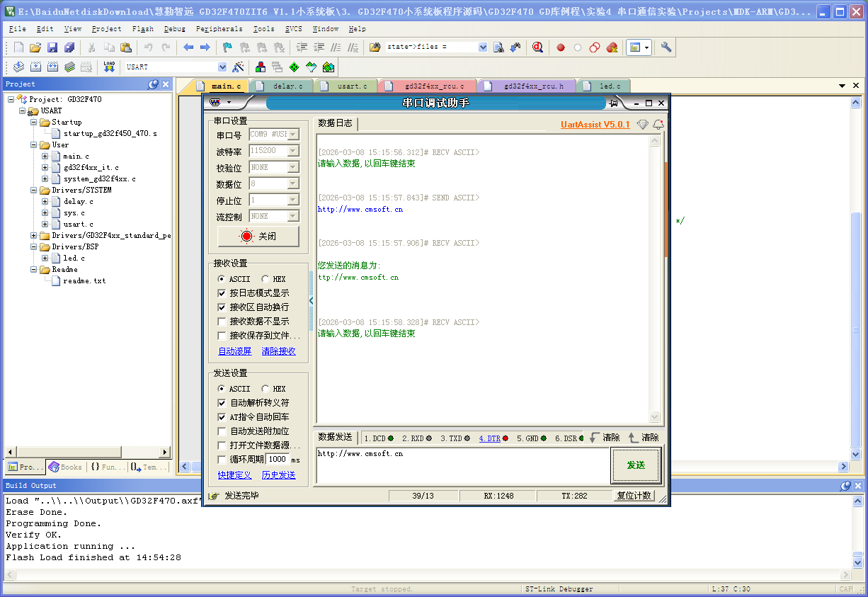Click the 发送 send button
Image resolution: width=868 pixels, height=597 pixels.
(x=635, y=465)
